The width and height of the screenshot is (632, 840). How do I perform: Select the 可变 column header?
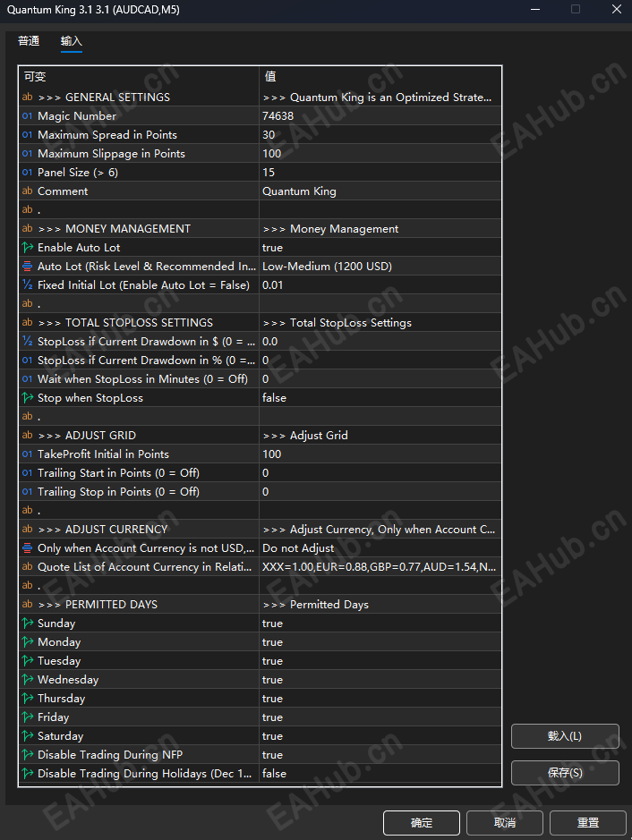(139, 77)
